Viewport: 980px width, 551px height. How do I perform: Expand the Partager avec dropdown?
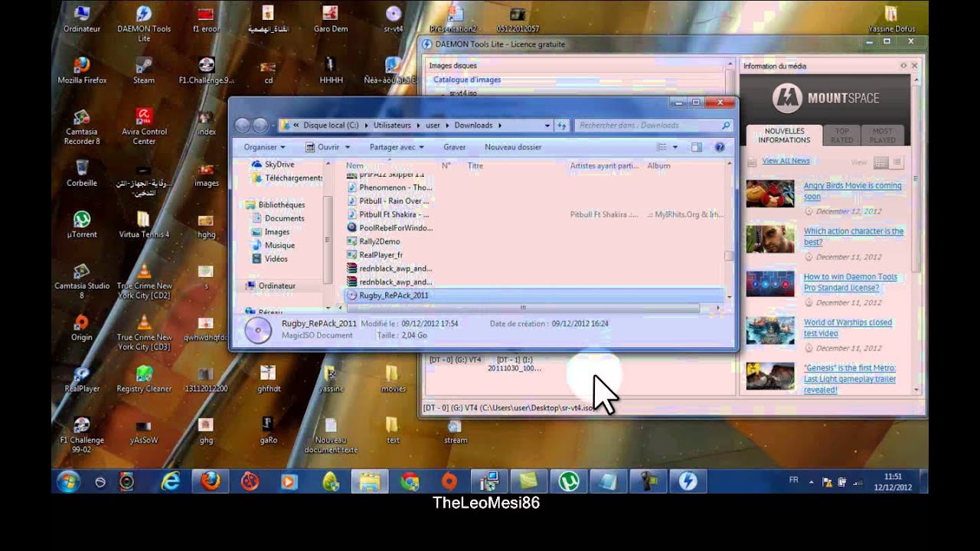tap(397, 147)
